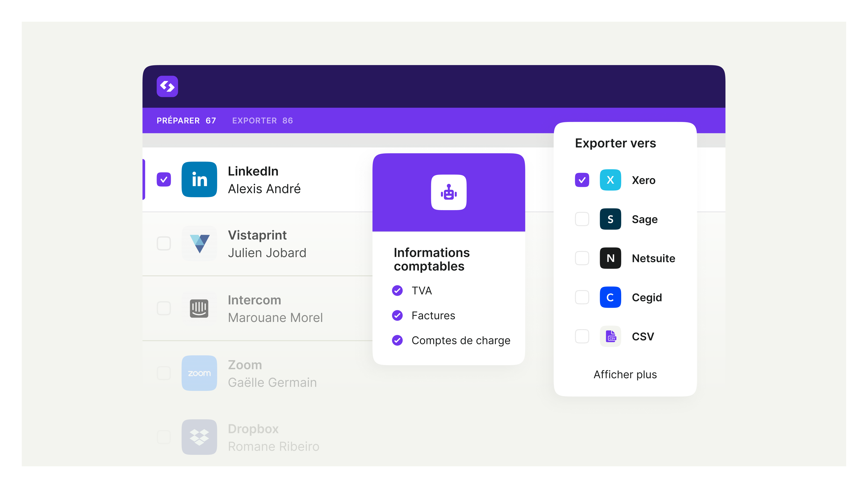Image resolution: width=868 pixels, height=488 pixels.
Task: Check the Netsuite export checkbox
Action: 582,258
